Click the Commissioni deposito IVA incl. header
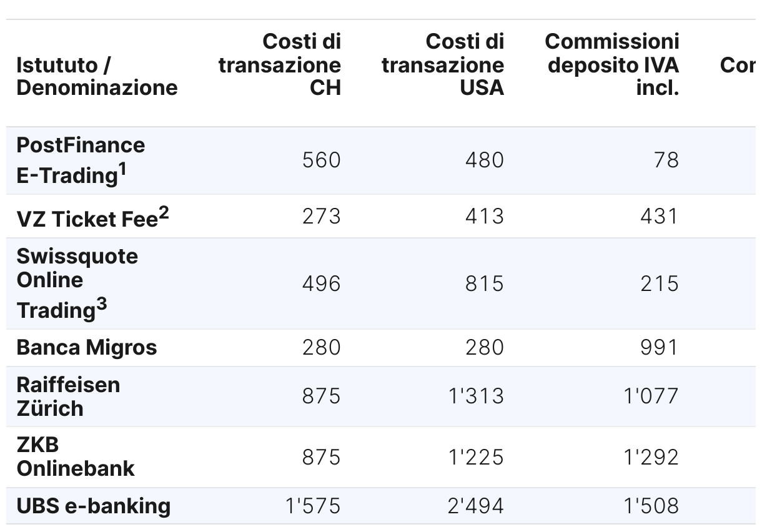The width and height of the screenshot is (762, 532). (x=611, y=64)
